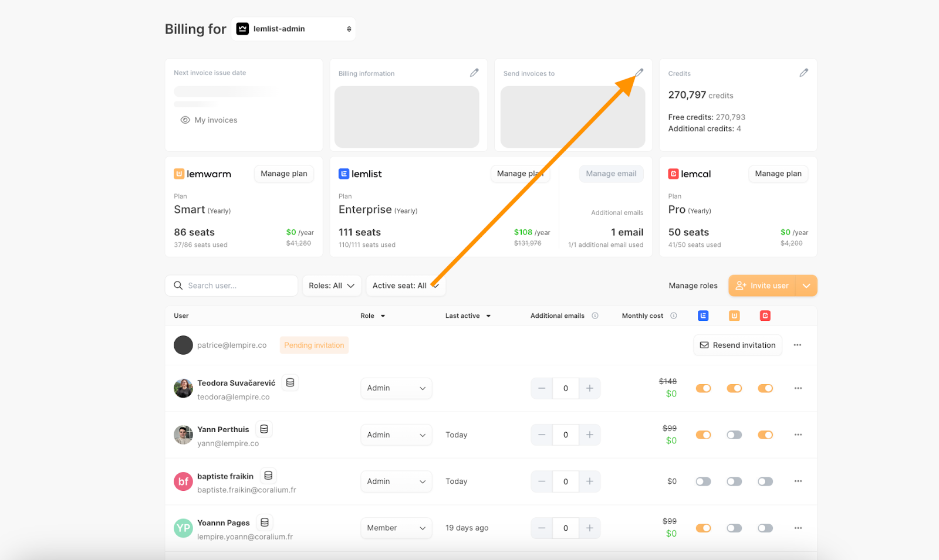Resend invitation to patrice@lempire.co
Screen dimensions: 939x560
click(738, 345)
